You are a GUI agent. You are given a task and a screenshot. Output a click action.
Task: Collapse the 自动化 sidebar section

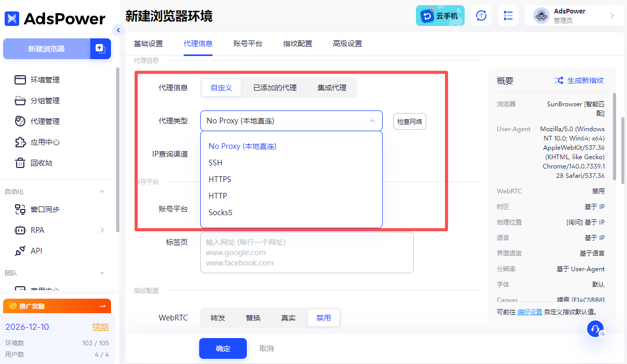click(102, 192)
